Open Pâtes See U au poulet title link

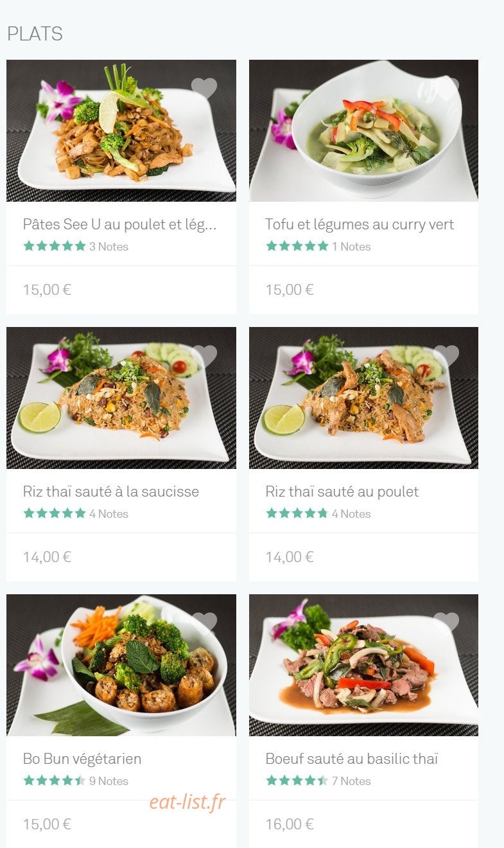coord(120,224)
